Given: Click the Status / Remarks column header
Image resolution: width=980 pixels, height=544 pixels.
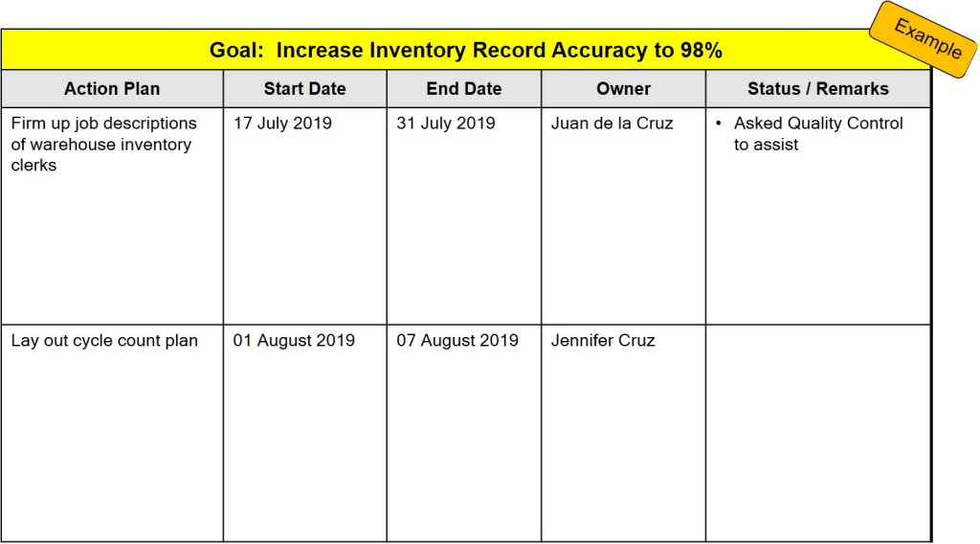Looking at the screenshot, I should click(x=817, y=89).
